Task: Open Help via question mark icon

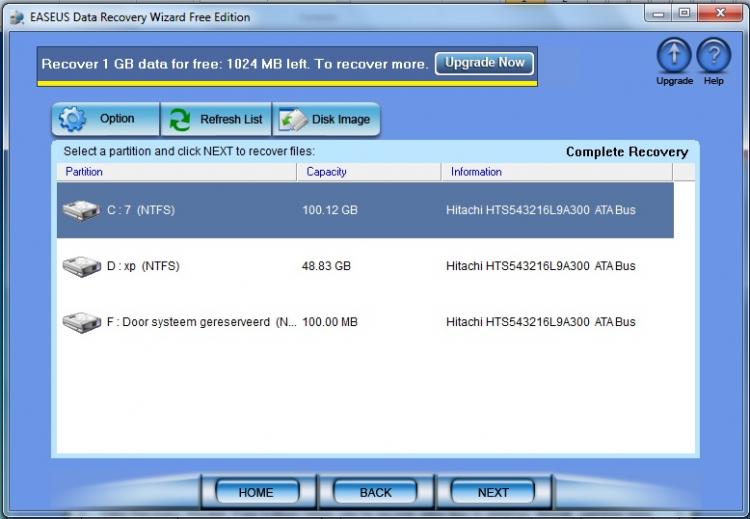Action: coord(713,56)
